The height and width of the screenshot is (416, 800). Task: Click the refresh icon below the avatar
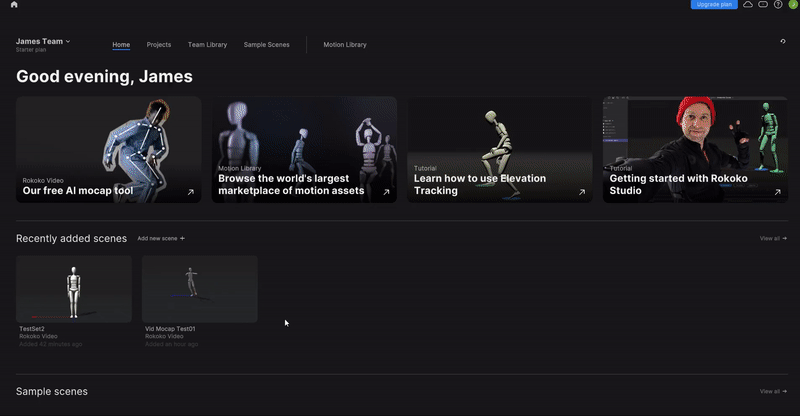coord(782,41)
